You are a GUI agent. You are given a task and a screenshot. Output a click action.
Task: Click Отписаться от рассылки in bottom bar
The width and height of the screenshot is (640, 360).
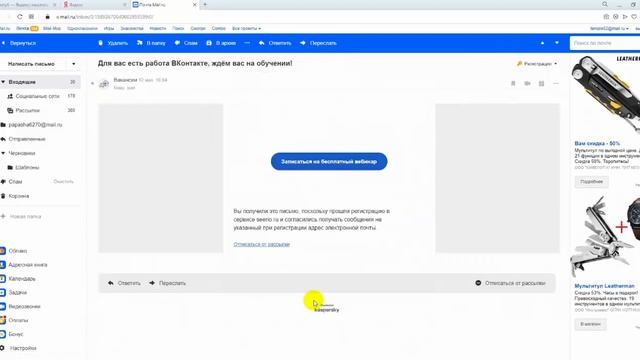tap(510, 283)
